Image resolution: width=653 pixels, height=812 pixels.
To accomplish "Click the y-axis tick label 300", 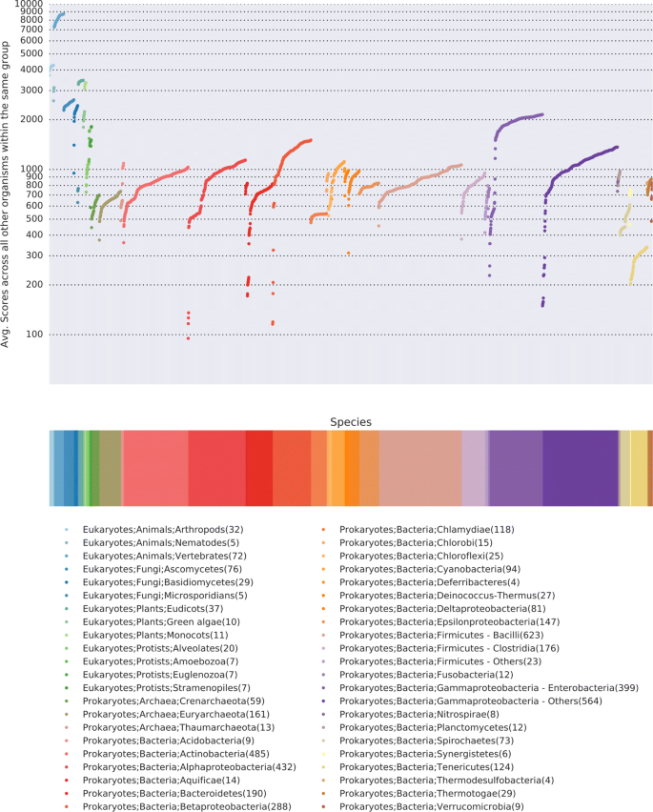I will click(34, 255).
